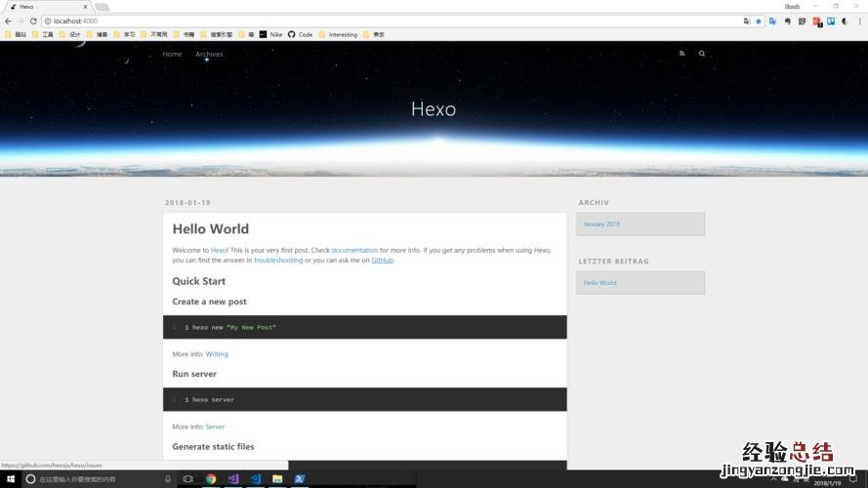Image resolution: width=868 pixels, height=488 pixels.
Task: Open the GitHub link in the post
Action: pos(382,261)
